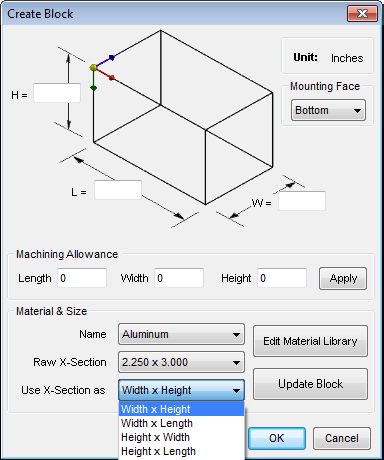The height and width of the screenshot is (460, 384).
Task: Collapse the Use X-Section as combo box
Action: (181, 390)
